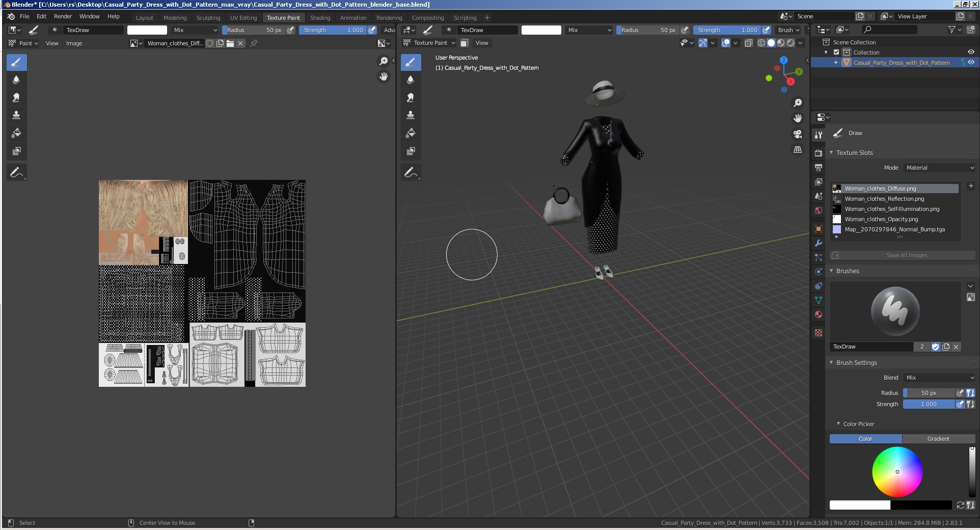Open the Brush dropdown in viewport header
The image size is (980, 530).
pos(788,30)
